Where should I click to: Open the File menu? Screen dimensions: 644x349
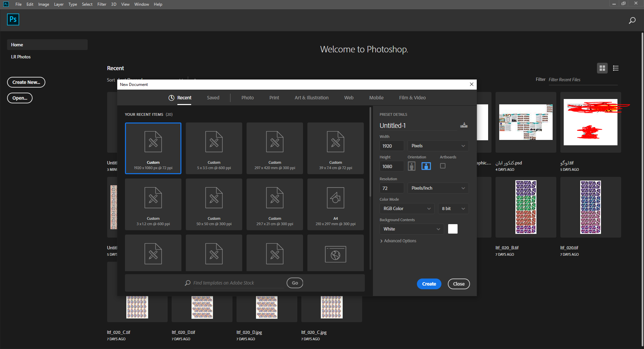pos(18,4)
